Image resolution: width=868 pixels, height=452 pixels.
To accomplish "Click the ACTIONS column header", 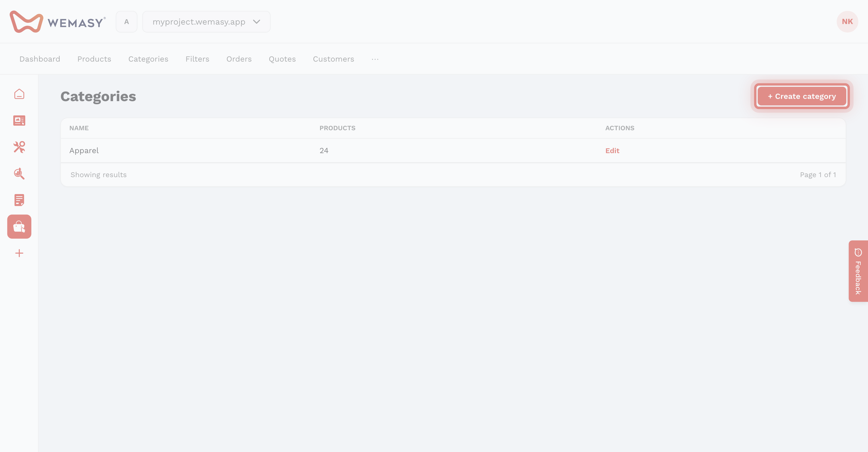I will pyautogui.click(x=620, y=128).
